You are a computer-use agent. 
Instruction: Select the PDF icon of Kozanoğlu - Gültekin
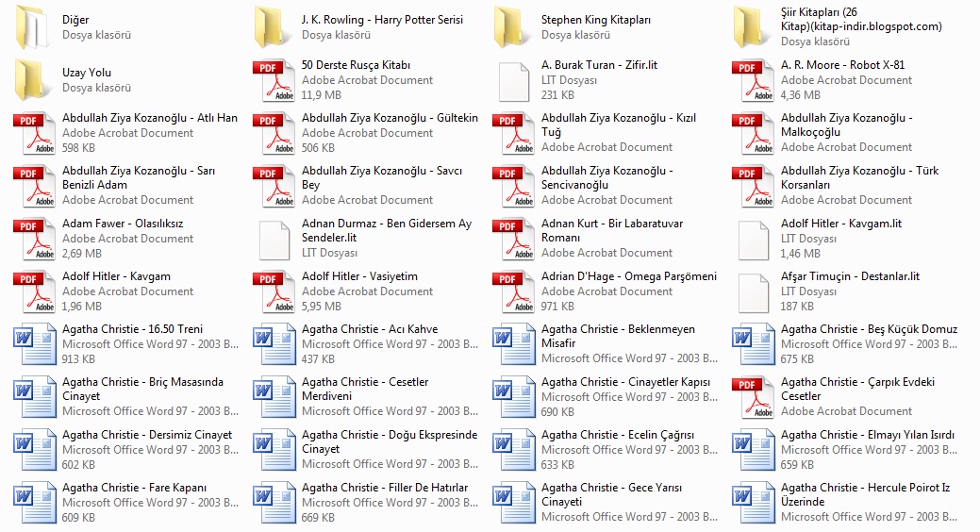tap(274, 133)
